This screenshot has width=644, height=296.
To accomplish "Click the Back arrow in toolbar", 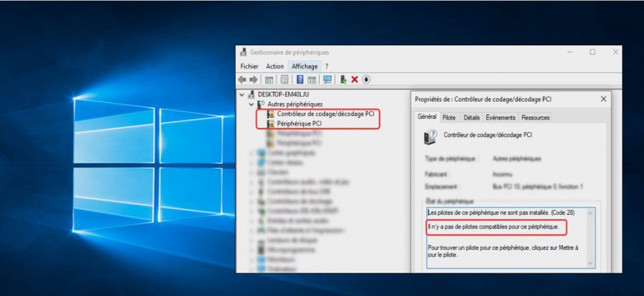I will [x=242, y=79].
